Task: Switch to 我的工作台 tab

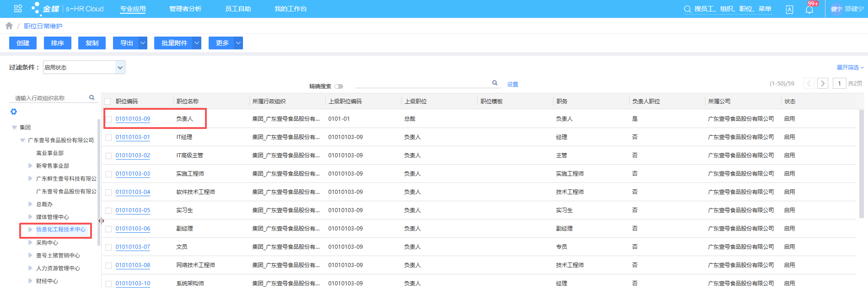Action: (291, 9)
